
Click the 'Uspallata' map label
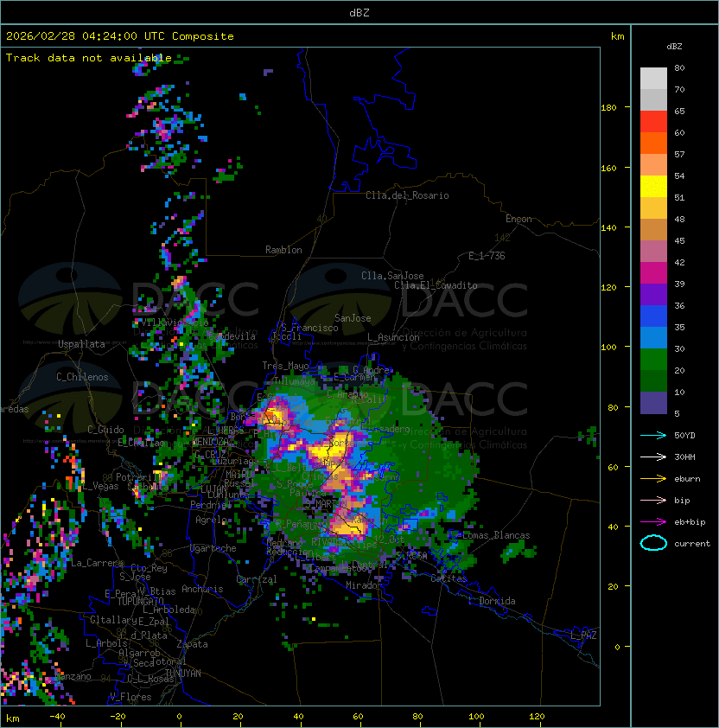point(81,344)
